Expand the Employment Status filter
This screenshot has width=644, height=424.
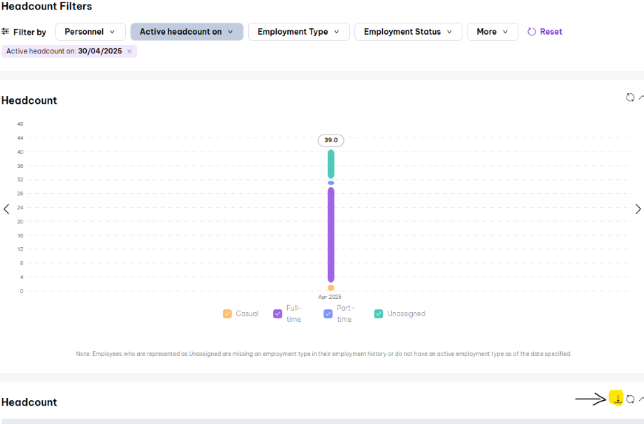[408, 32]
